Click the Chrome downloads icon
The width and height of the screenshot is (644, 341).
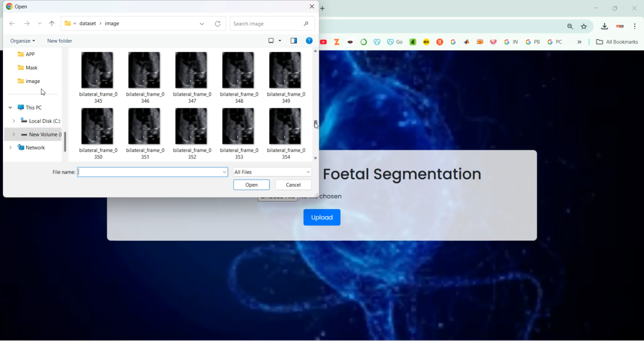[605, 27]
